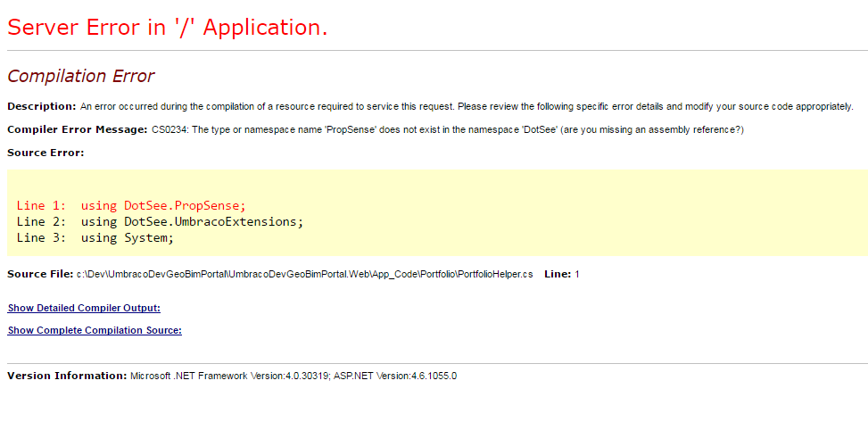
Task: Click the 'Compiler Error Message:' label
Action: tap(78, 129)
